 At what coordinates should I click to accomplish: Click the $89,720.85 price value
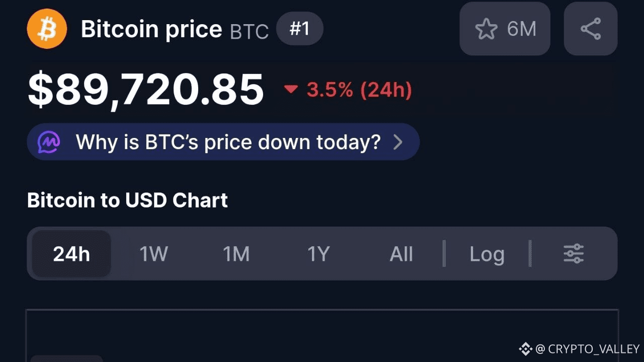146,90
